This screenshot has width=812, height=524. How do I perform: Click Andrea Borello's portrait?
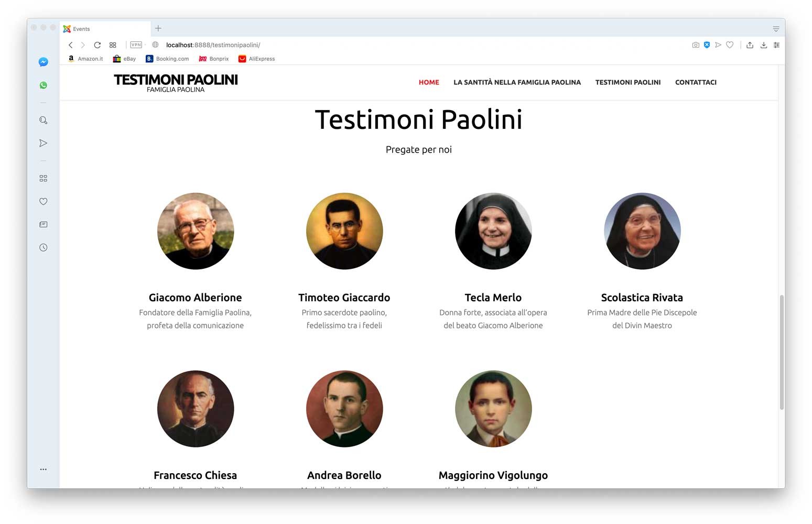coord(344,409)
